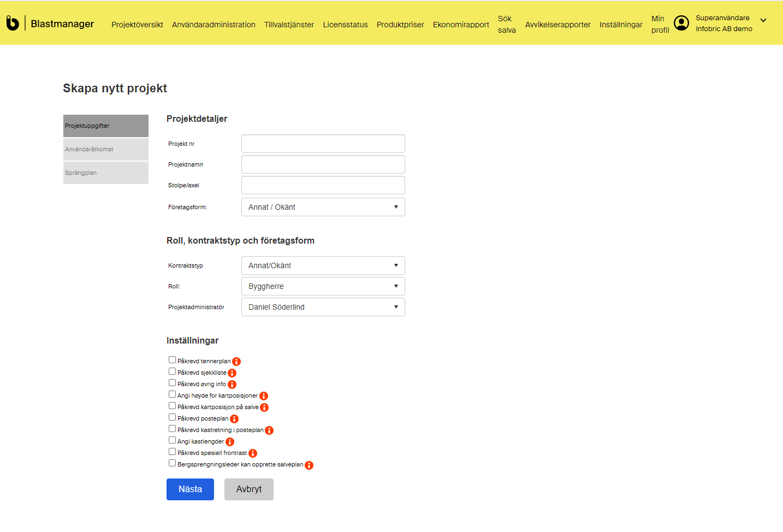Image resolution: width=783 pixels, height=532 pixels.
Task: Tick Bergsprengningsleder kan opprette salveplan checkbox
Action: pos(172,463)
